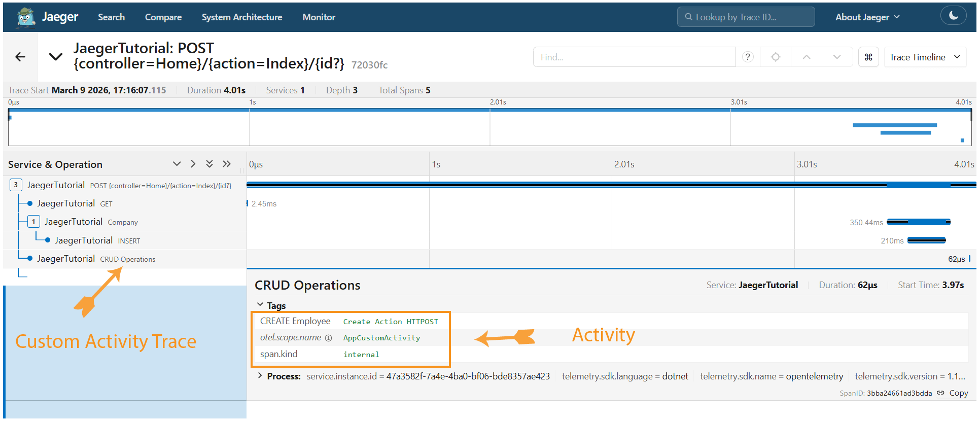The width and height of the screenshot is (980, 421).
Task: Go back using the left arrow icon
Action: click(x=20, y=57)
